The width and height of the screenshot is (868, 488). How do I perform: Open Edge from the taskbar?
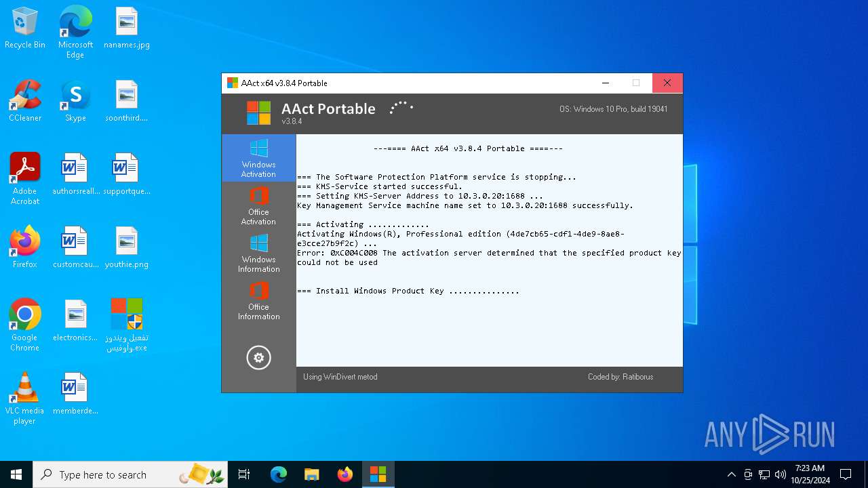279,474
